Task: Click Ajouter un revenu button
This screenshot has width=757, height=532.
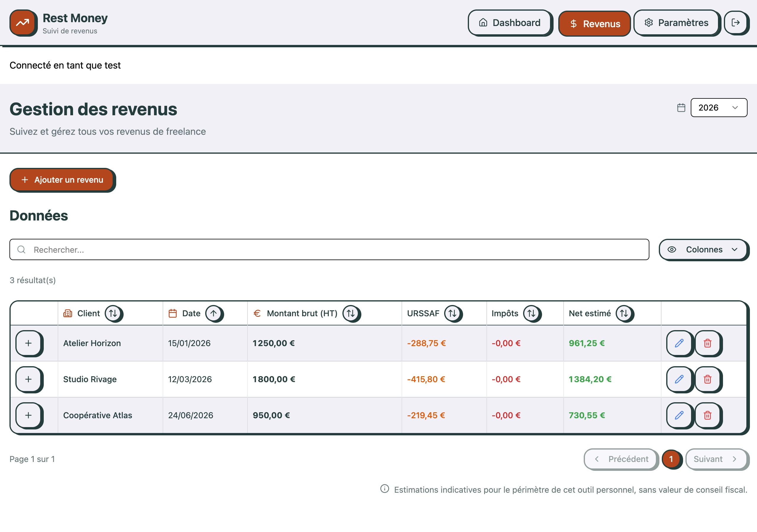Action: pyautogui.click(x=62, y=180)
